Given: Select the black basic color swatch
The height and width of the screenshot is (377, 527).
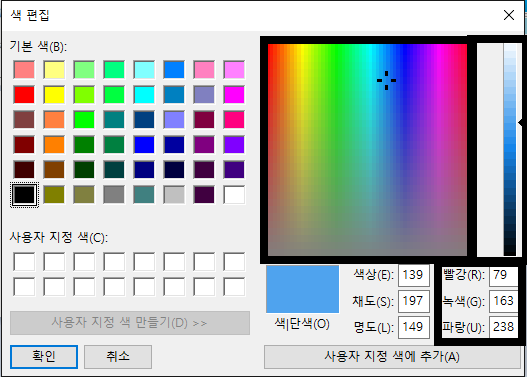Looking at the screenshot, I should [24, 195].
